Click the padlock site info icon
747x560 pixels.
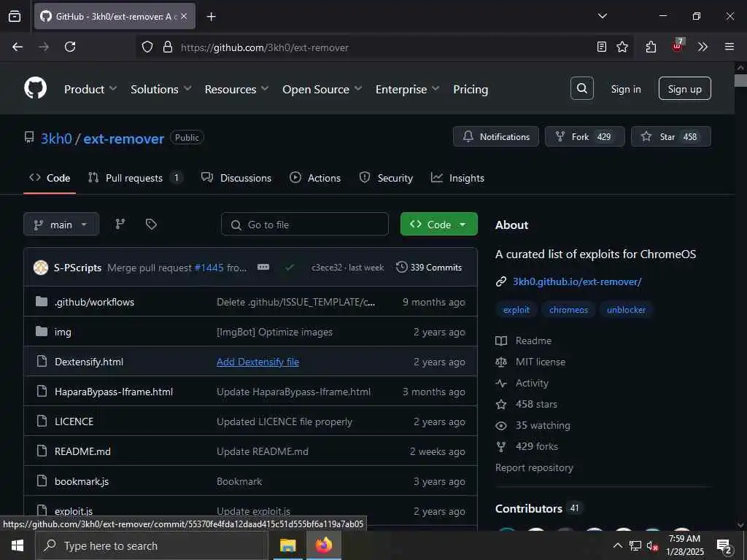pos(168,47)
